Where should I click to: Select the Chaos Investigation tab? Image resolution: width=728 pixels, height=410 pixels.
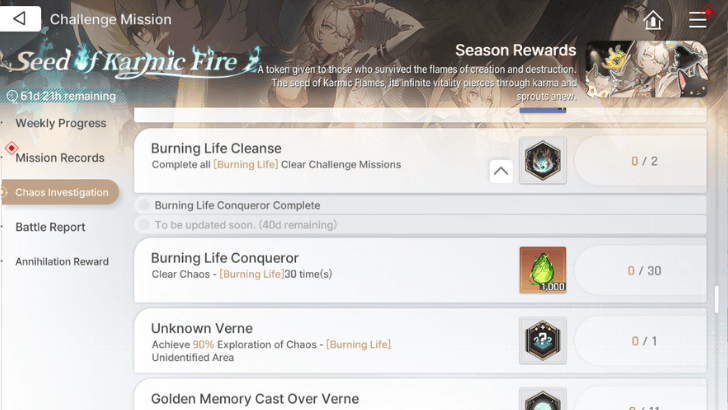coord(60,192)
